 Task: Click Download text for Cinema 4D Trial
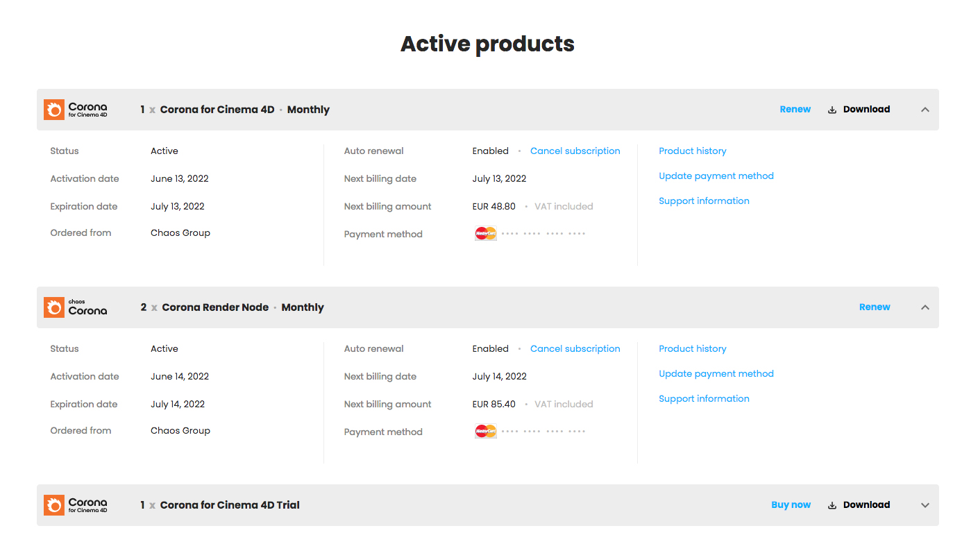pos(866,504)
